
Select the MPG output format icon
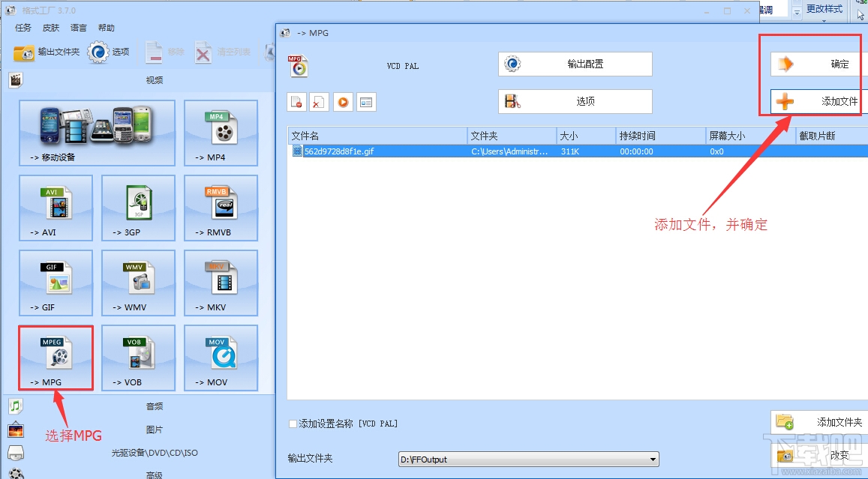(x=56, y=358)
